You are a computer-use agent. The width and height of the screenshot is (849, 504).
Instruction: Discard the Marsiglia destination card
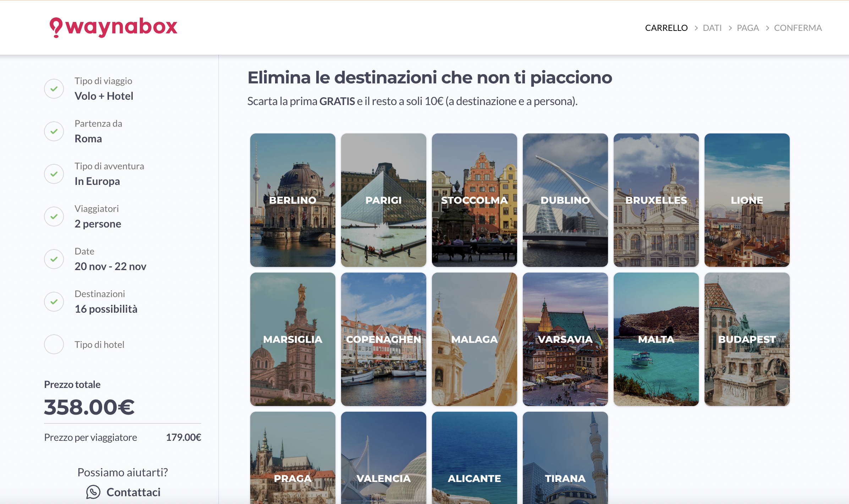click(293, 339)
